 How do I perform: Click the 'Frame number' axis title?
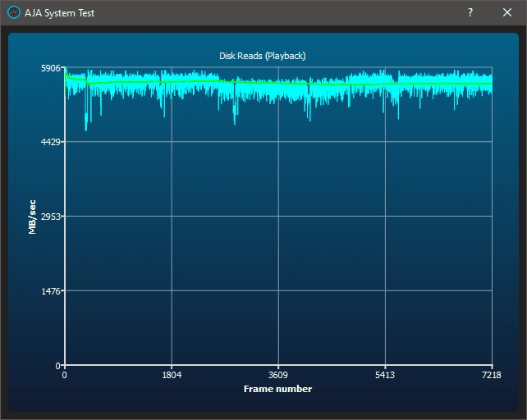278,389
